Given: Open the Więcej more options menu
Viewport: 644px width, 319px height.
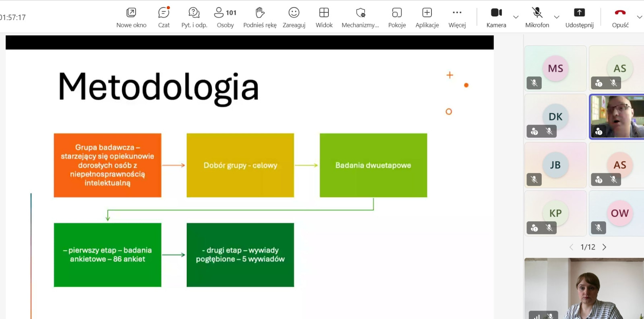Looking at the screenshot, I should 457,17.
